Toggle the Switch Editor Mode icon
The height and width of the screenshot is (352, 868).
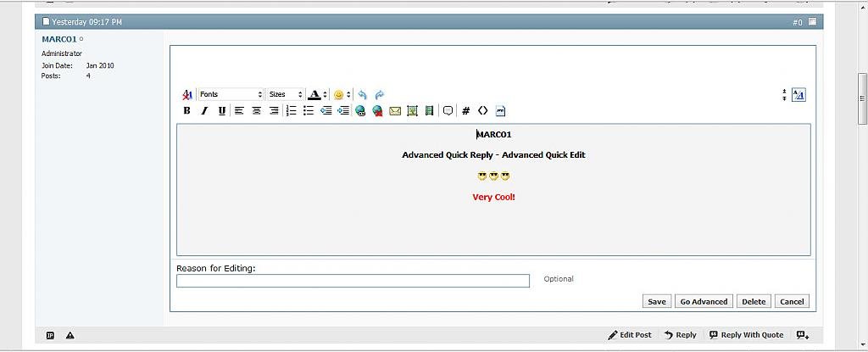point(798,95)
